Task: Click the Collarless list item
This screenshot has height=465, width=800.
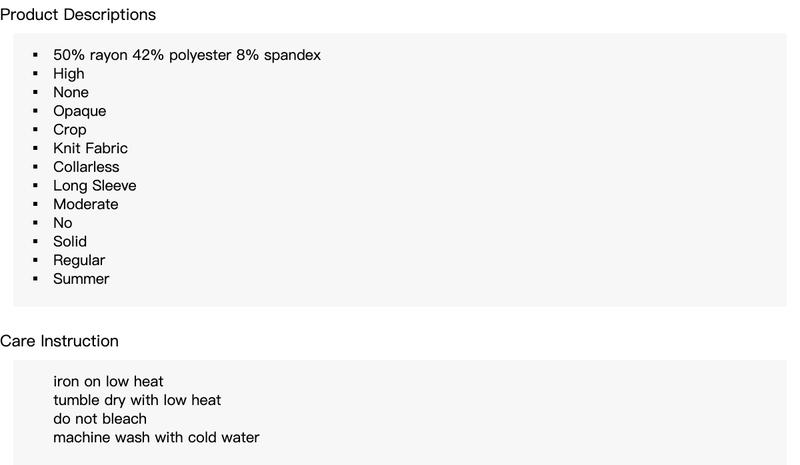Action: click(x=86, y=167)
